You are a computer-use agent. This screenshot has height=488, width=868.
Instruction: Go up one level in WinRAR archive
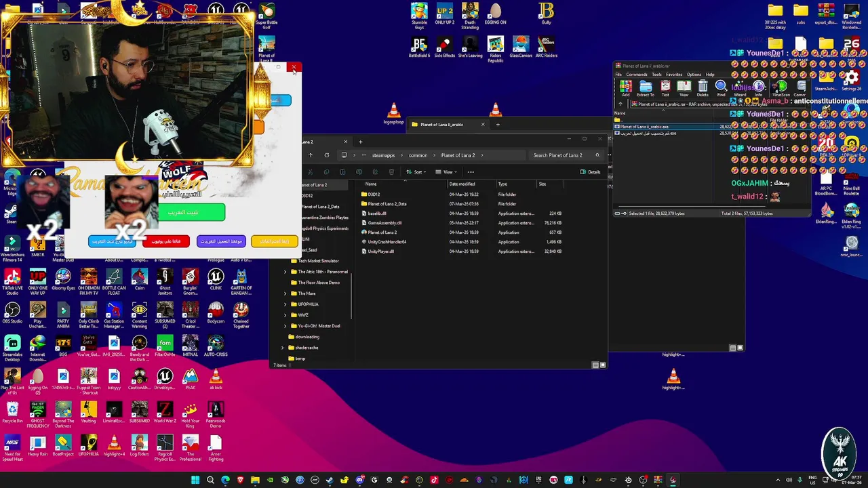pyautogui.click(x=620, y=104)
